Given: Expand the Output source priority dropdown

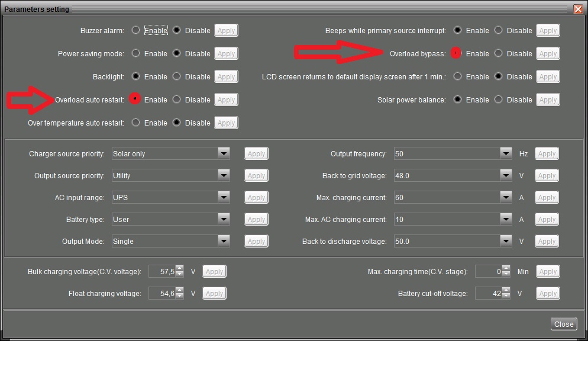Looking at the screenshot, I should [x=223, y=175].
